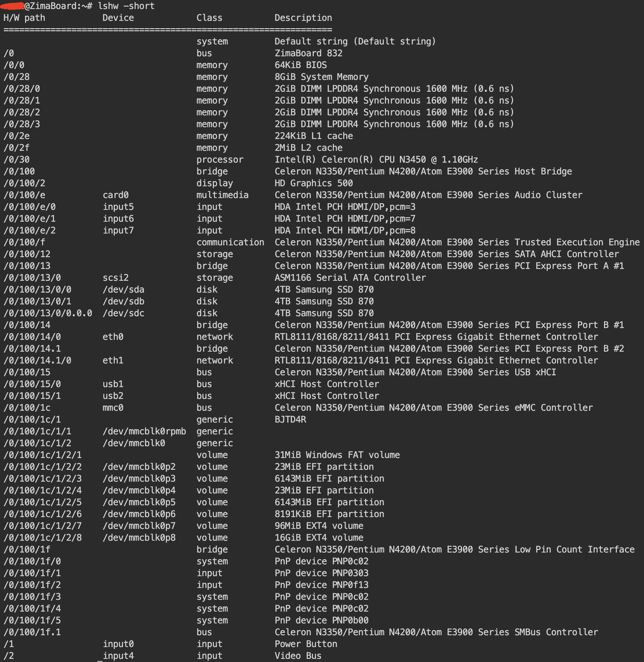This screenshot has width=644, height=662.
Task: Click the usb2 xHCI Host Controller row
Action: 191,396
